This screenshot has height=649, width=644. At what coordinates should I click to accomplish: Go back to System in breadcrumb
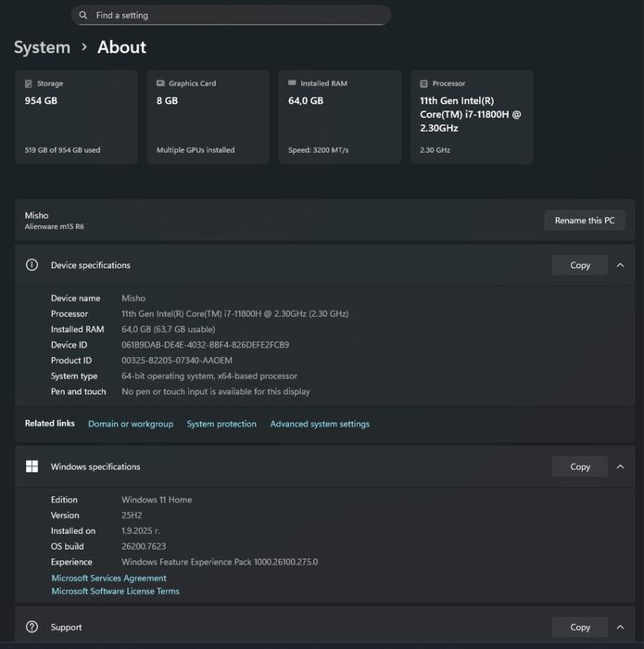pyautogui.click(x=43, y=47)
